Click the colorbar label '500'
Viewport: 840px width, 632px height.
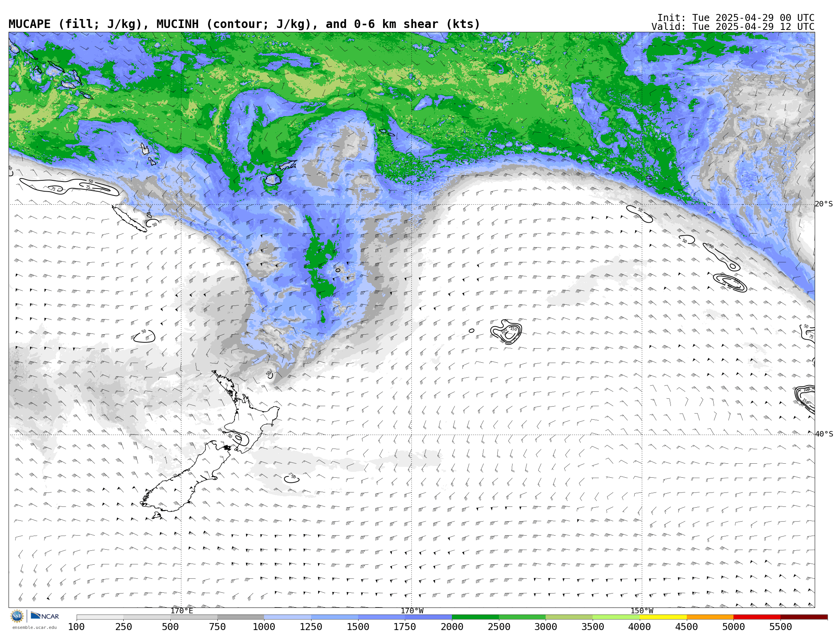pos(170,627)
